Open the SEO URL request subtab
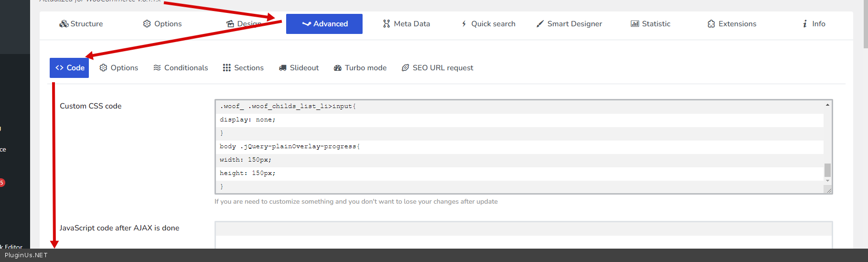The image size is (868, 262). click(437, 68)
